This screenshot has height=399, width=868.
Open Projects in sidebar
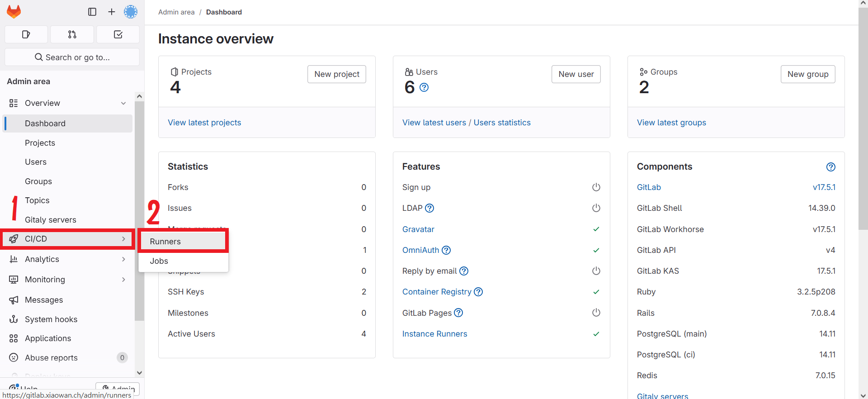point(68,143)
